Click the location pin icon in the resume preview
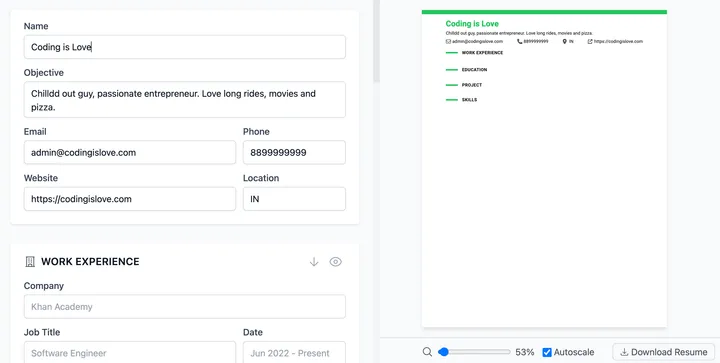Viewport: 720px width, 363px height. click(x=565, y=41)
